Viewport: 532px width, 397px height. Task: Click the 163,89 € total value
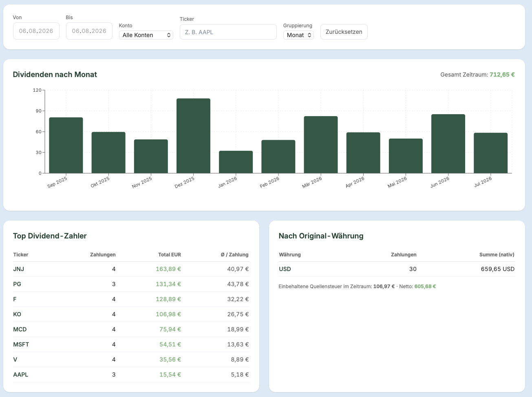point(168,269)
